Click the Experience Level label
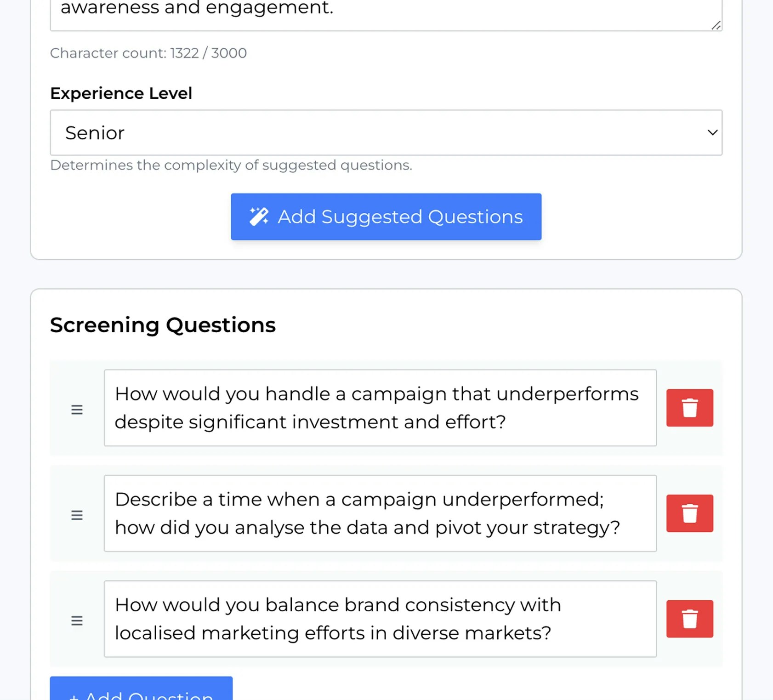 (x=121, y=93)
